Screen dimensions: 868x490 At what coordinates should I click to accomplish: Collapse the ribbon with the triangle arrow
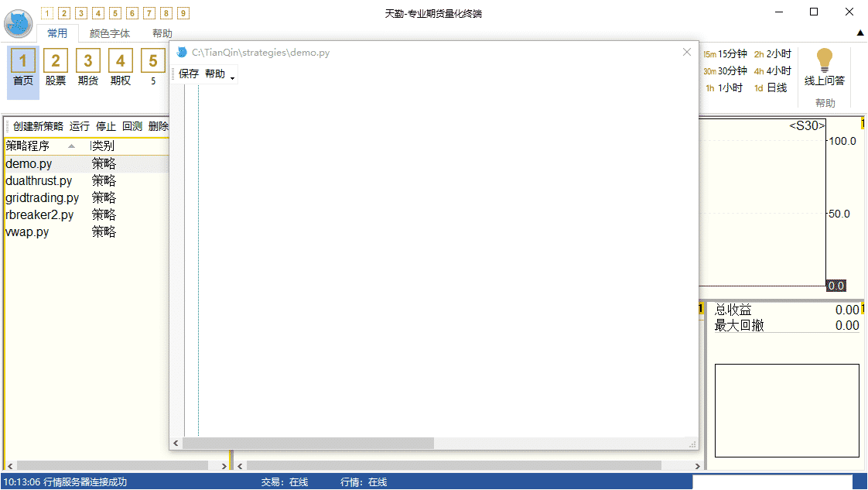pos(859,33)
